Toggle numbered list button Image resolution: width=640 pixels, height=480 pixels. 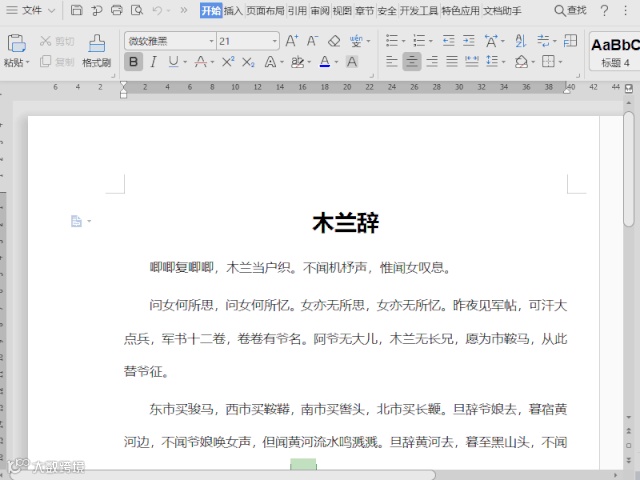click(x=419, y=41)
